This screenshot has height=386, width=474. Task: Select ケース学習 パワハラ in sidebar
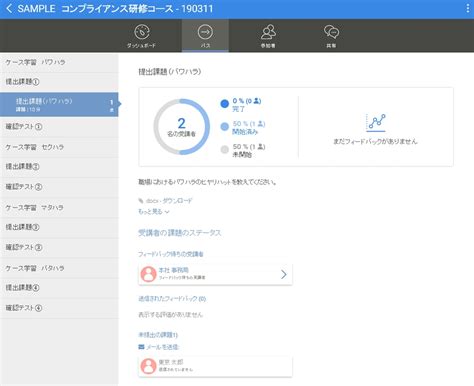(x=59, y=62)
